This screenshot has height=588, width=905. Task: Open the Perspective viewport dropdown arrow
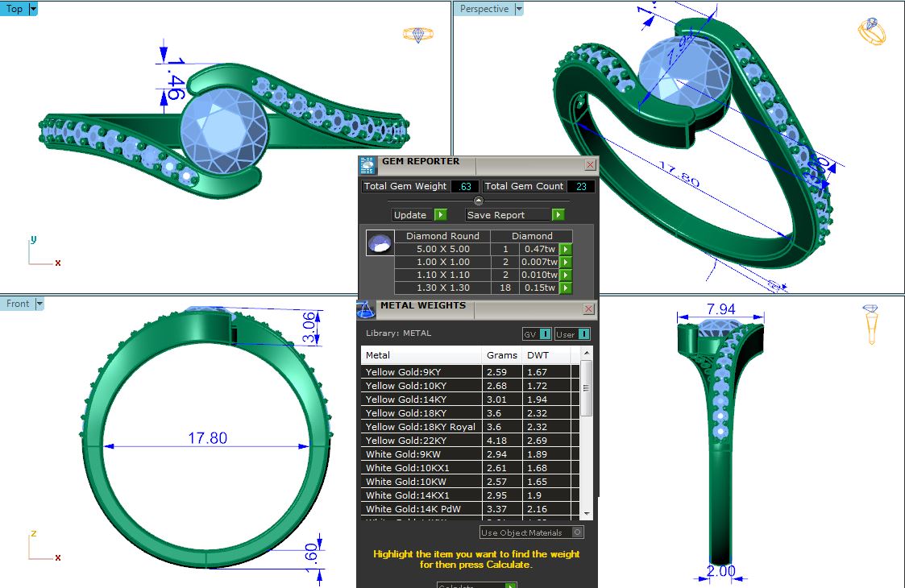click(x=518, y=9)
